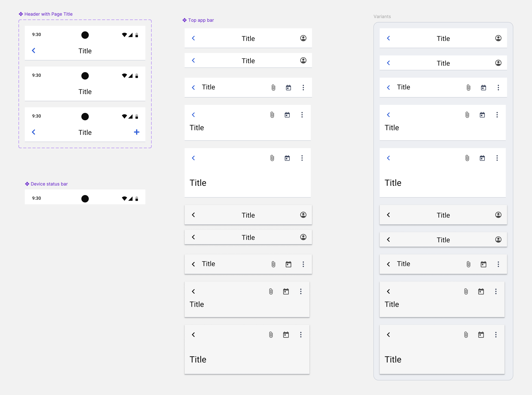Click back chevron beside the blue plus header
This screenshot has height=395, width=532.
tap(34, 132)
